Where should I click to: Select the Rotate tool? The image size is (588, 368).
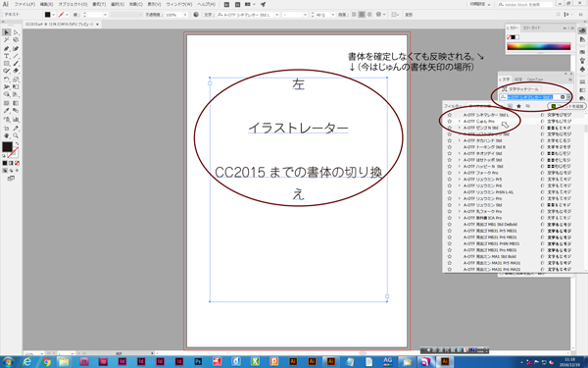(x=7, y=79)
